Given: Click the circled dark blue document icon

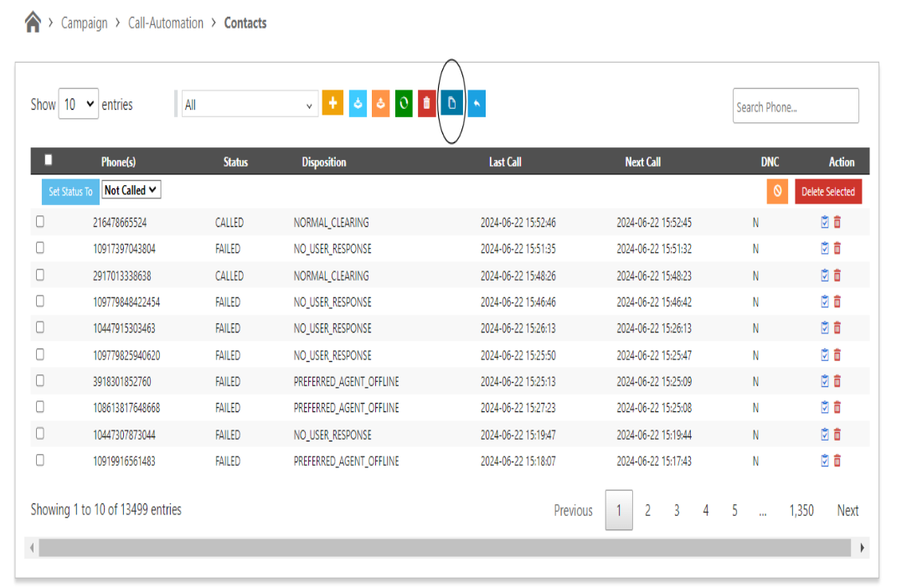Looking at the screenshot, I should (x=451, y=104).
